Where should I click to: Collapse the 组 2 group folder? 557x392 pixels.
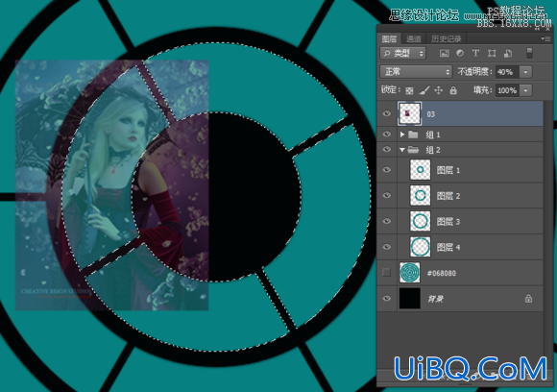[x=402, y=150]
